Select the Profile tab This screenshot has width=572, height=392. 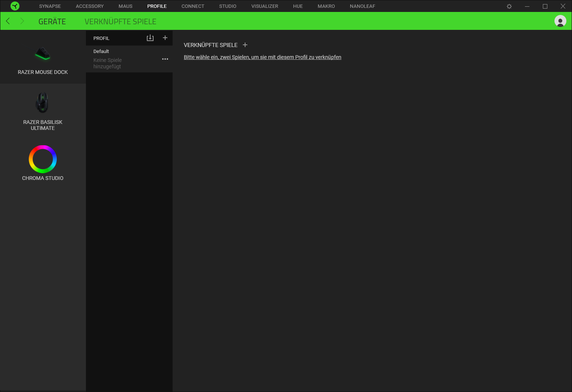(157, 6)
